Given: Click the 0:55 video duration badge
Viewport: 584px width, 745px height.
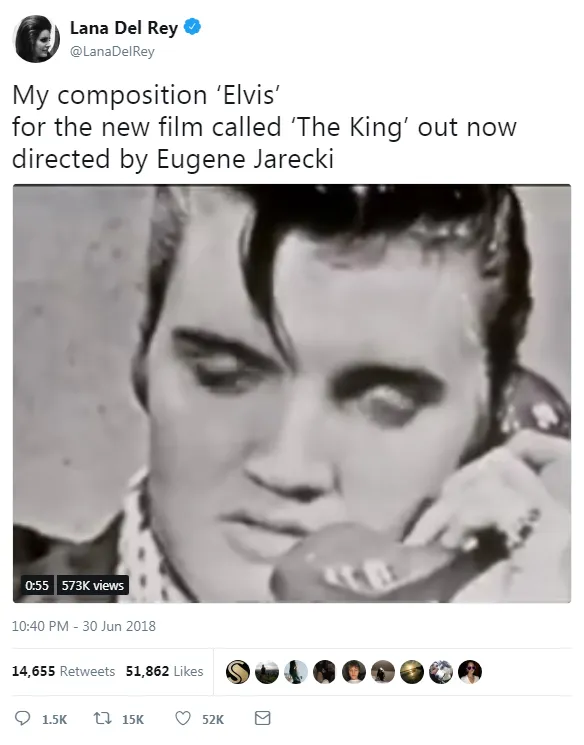Looking at the screenshot, I should point(37,585).
